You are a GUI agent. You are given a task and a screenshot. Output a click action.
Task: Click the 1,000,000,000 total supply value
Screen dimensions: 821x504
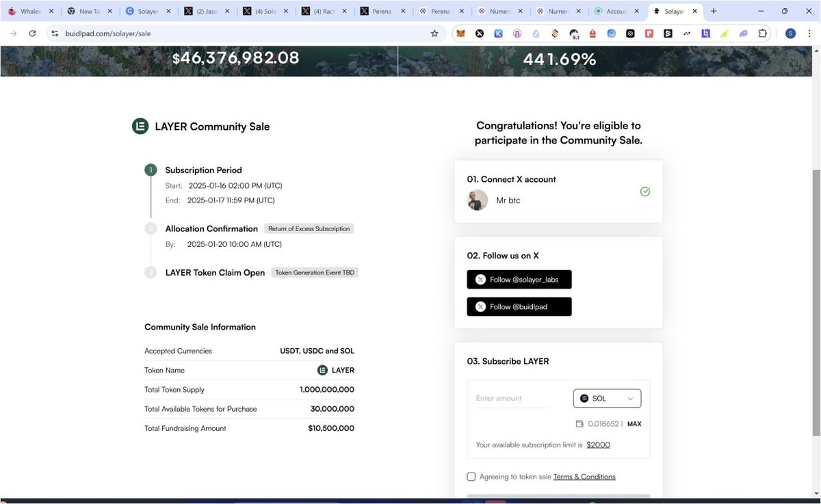pyautogui.click(x=327, y=390)
